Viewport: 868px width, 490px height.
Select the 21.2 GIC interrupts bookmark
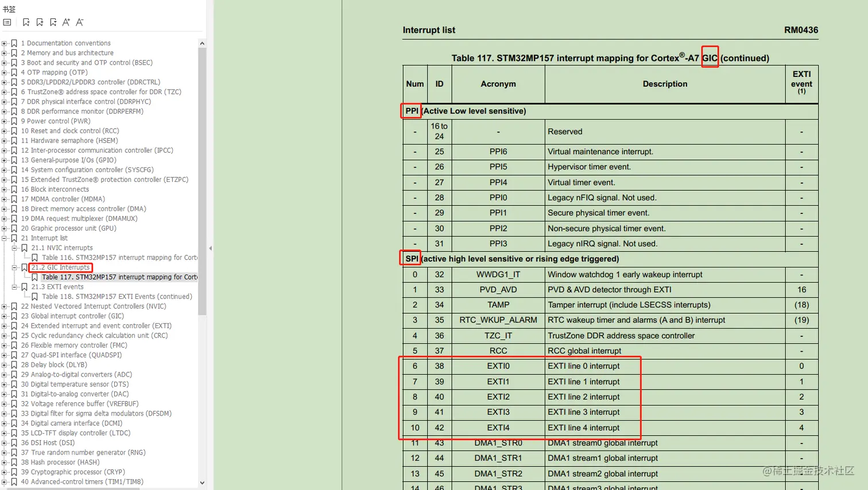pos(60,267)
